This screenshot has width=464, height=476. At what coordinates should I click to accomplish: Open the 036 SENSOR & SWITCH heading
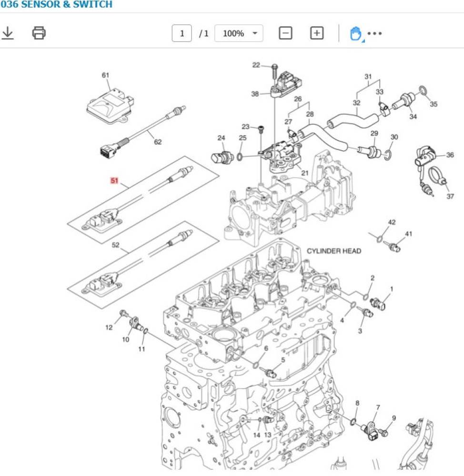coord(56,5)
